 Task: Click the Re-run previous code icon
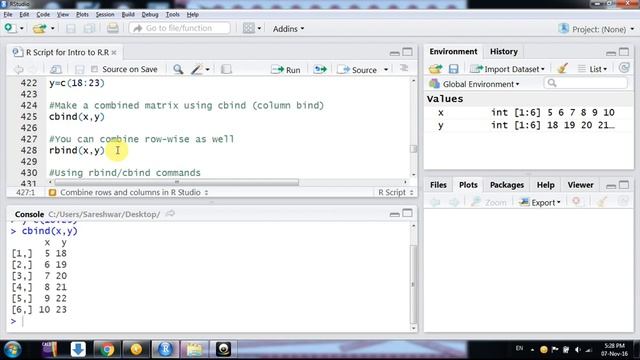(x=320, y=69)
